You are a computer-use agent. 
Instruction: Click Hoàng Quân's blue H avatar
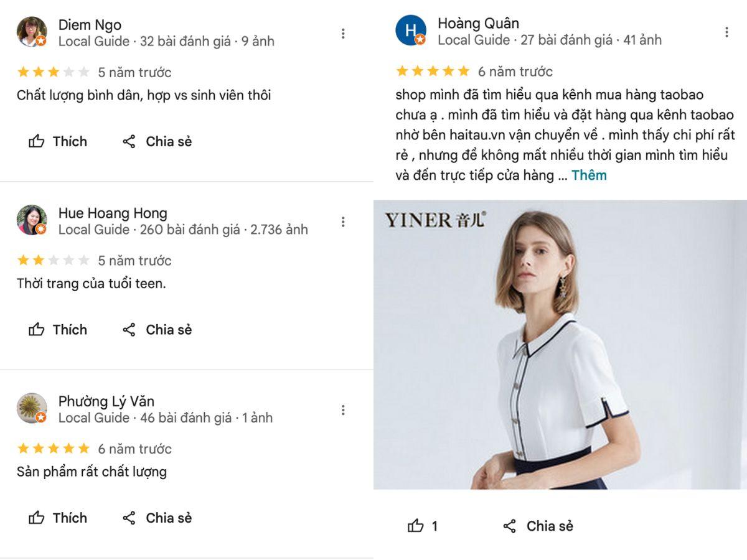tap(411, 30)
